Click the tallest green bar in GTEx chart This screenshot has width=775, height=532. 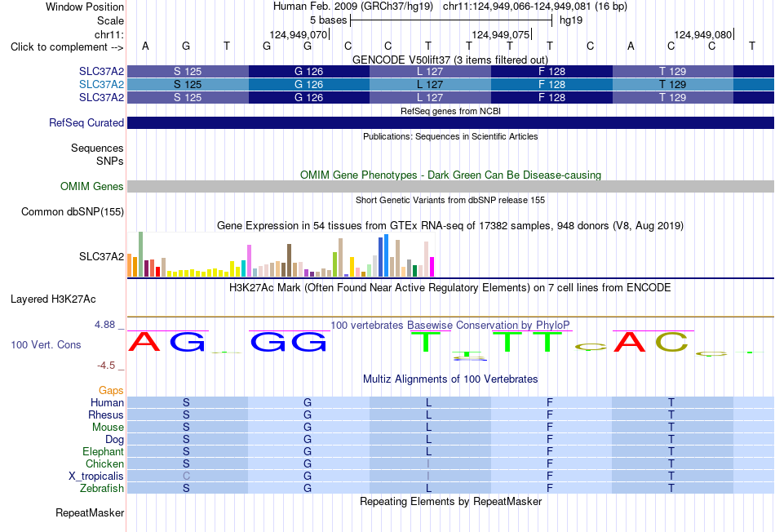point(141,254)
